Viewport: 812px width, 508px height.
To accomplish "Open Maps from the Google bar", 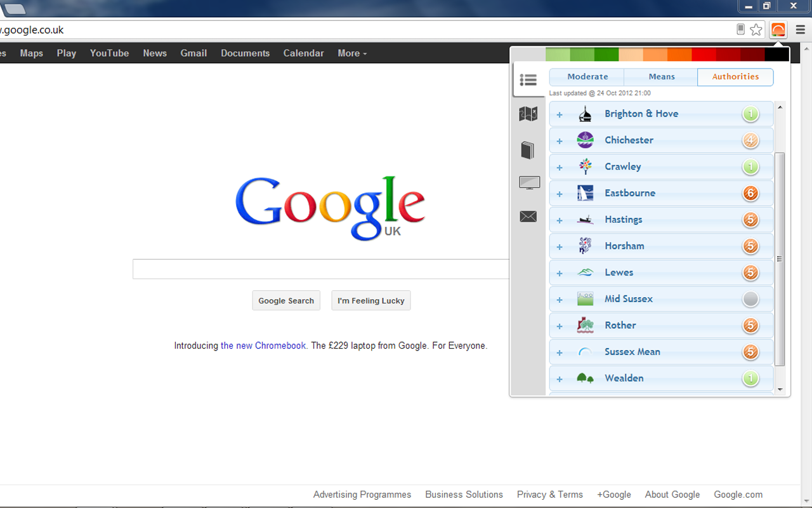I will (31, 53).
